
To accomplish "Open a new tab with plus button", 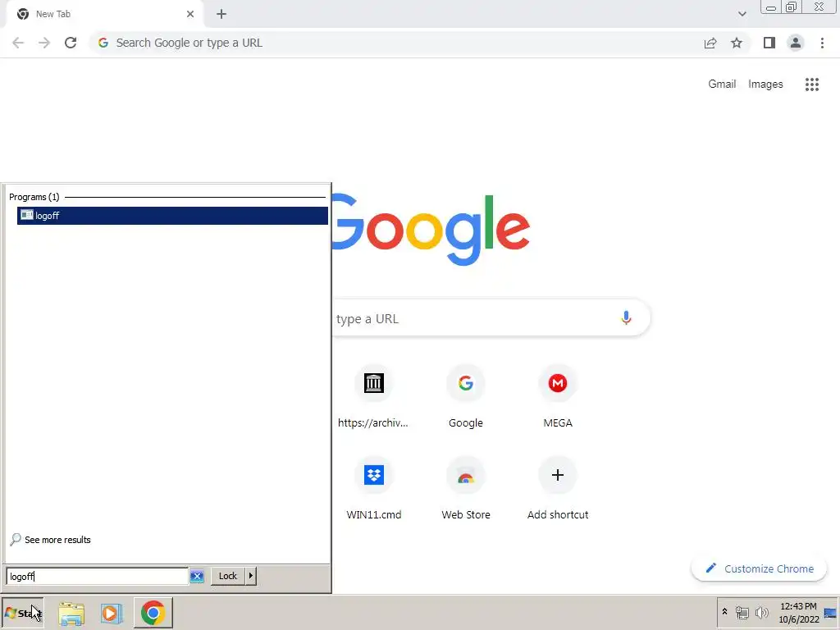I will 221,14.
